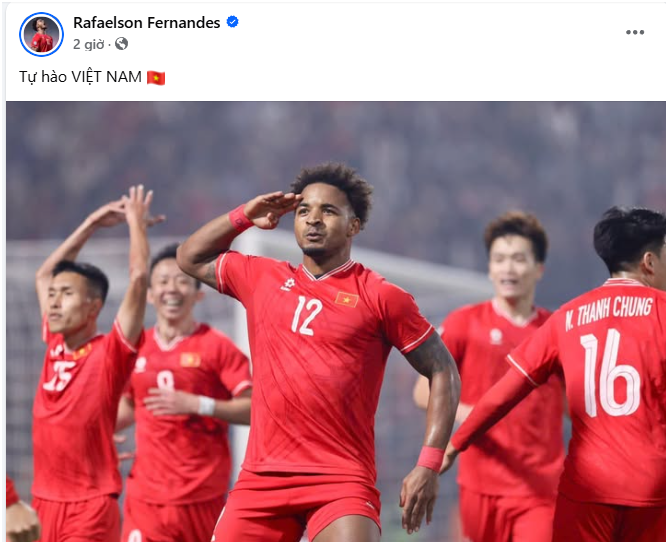Open the three-dot post options menu
Viewport: 668px width, 544px height.
point(634,32)
